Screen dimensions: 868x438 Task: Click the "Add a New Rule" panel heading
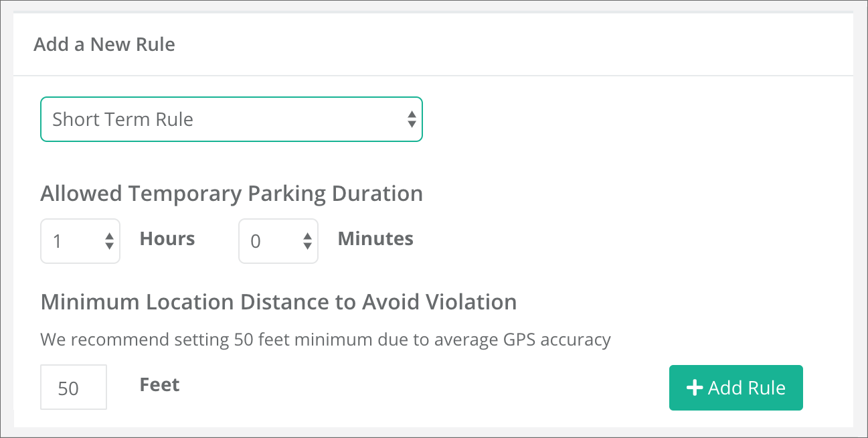(x=104, y=45)
